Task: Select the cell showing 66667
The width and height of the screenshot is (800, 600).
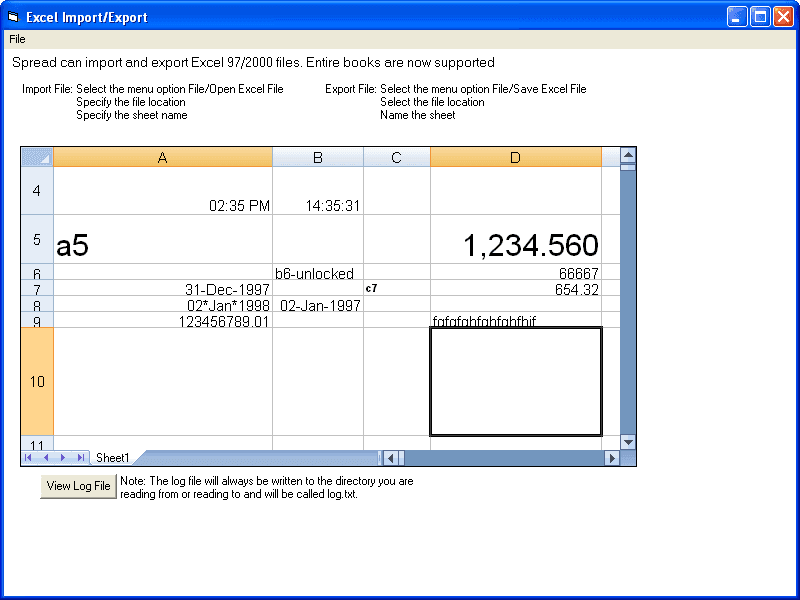Action: click(x=516, y=272)
